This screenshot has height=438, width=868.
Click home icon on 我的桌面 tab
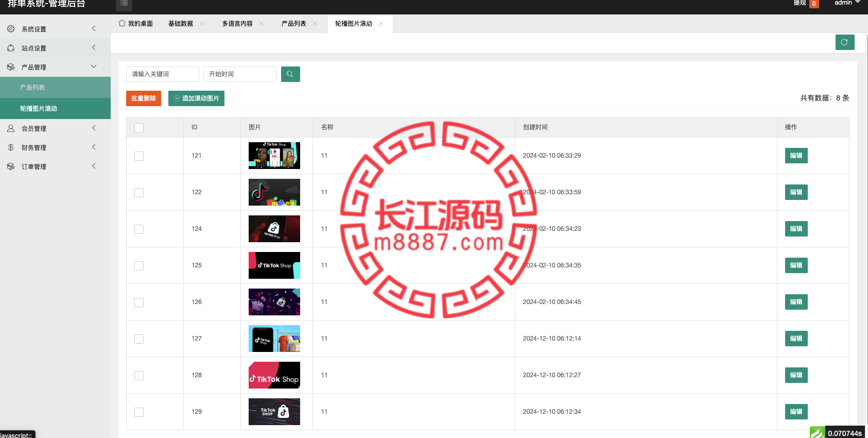click(x=122, y=23)
